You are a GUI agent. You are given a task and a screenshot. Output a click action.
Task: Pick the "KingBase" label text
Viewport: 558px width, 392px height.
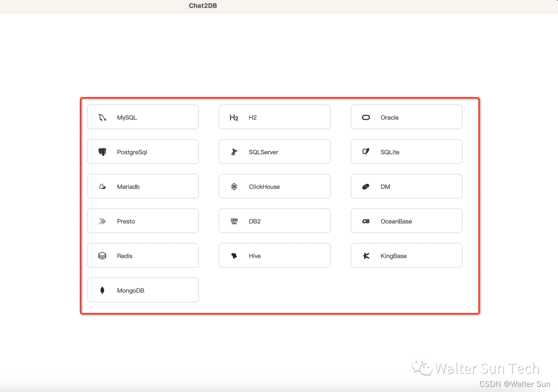pos(394,256)
